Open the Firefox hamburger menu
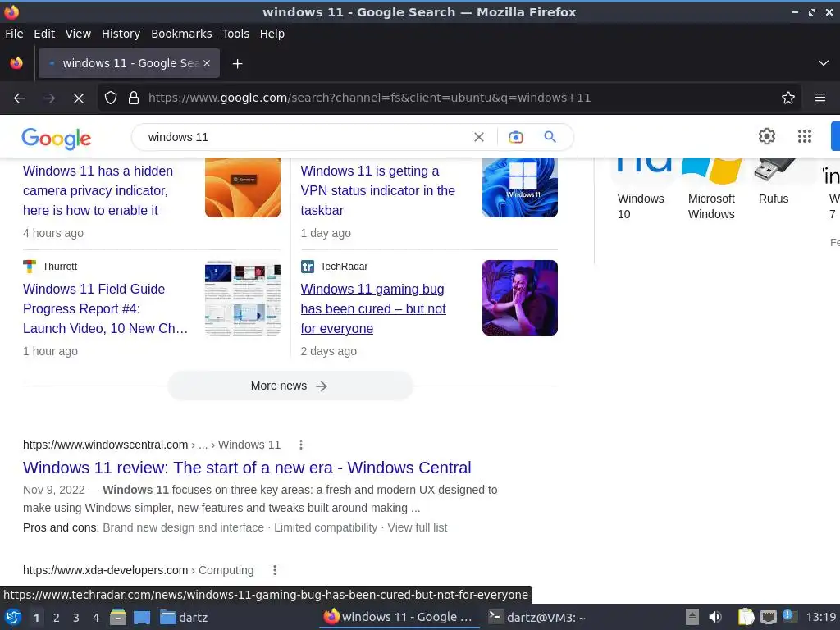The width and height of the screenshot is (840, 630). [820, 98]
